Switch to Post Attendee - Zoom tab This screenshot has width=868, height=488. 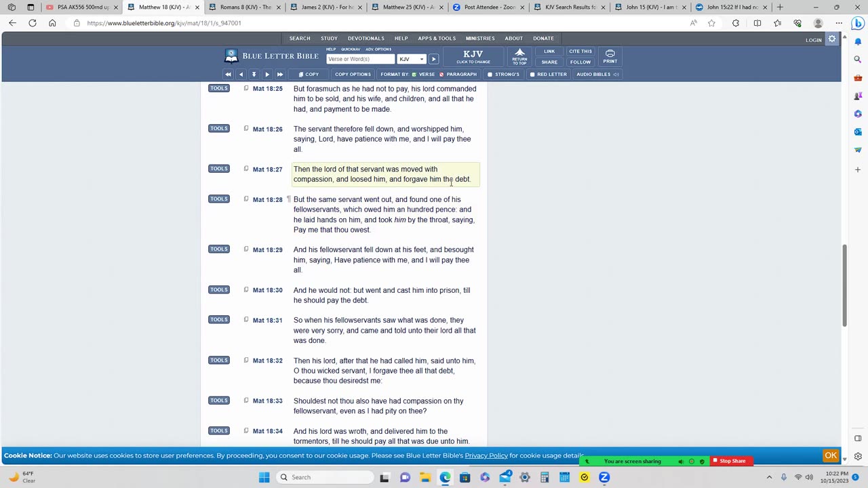pos(486,7)
